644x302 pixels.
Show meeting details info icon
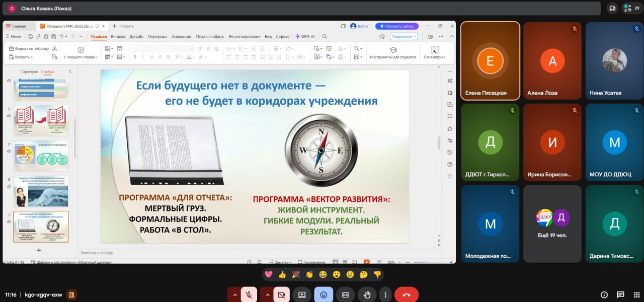click(x=604, y=295)
